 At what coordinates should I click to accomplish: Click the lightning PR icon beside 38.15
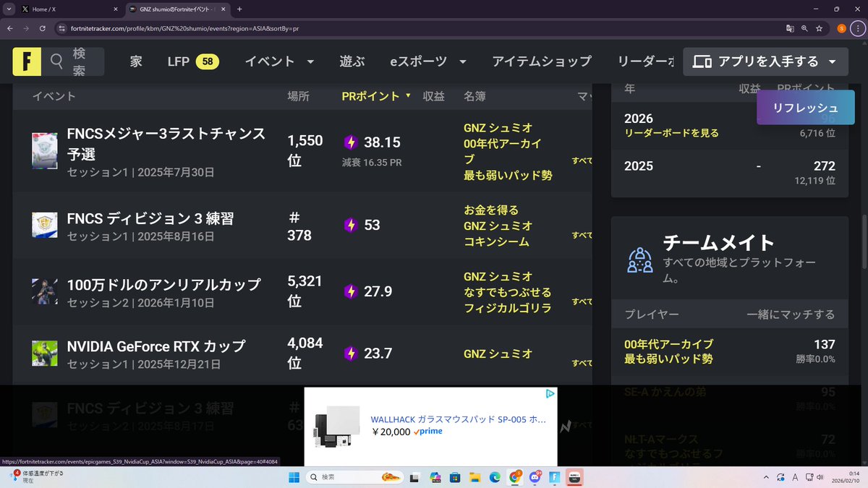click(351, 142)
